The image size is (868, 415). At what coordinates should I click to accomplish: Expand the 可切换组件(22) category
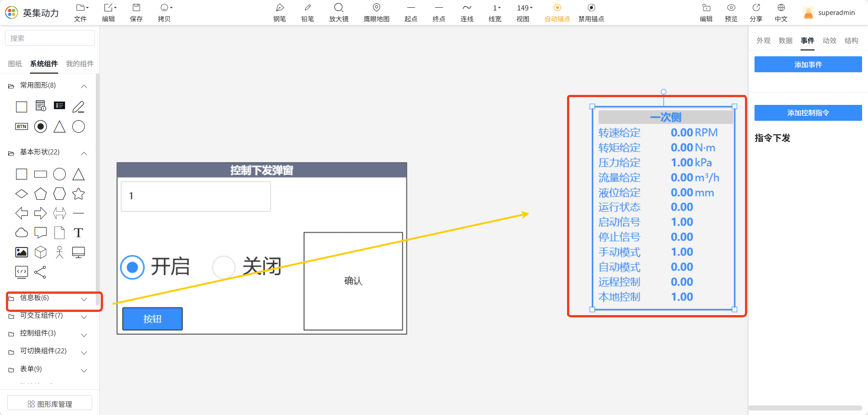(48, 351)
